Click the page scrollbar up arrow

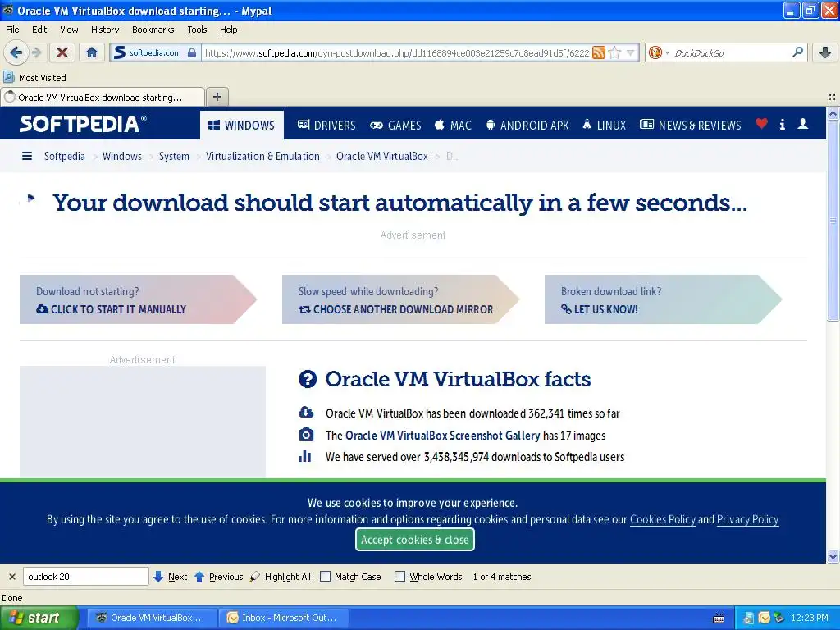(833, 113)
